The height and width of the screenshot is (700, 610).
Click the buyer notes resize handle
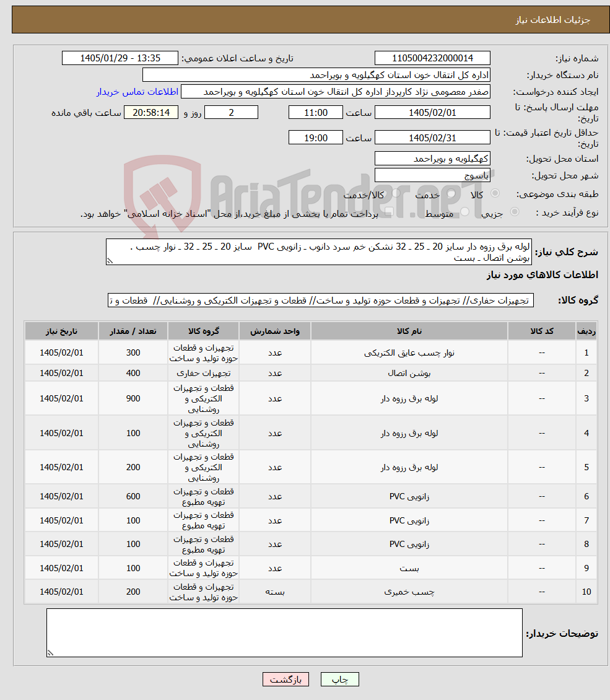(50, 653)
